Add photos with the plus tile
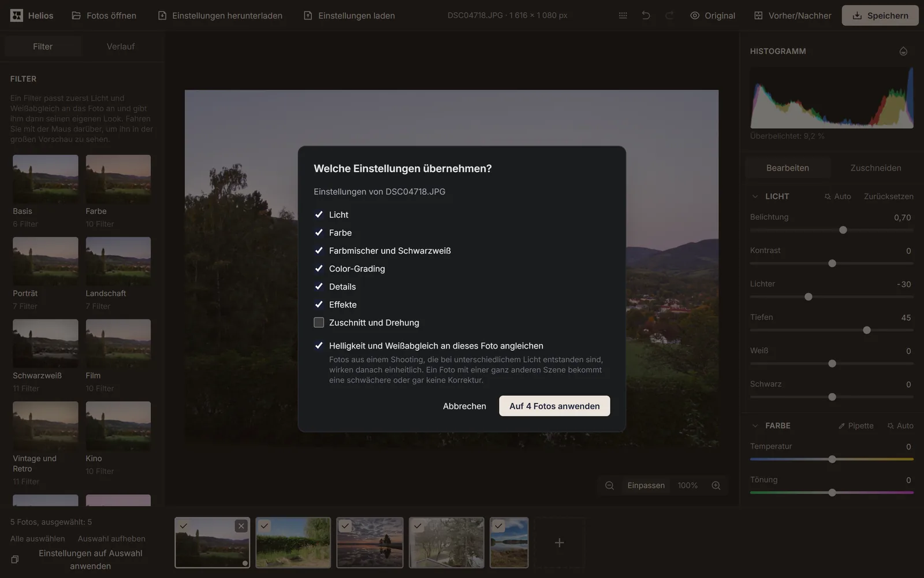The image size is (924, 578). coord(559,543)
